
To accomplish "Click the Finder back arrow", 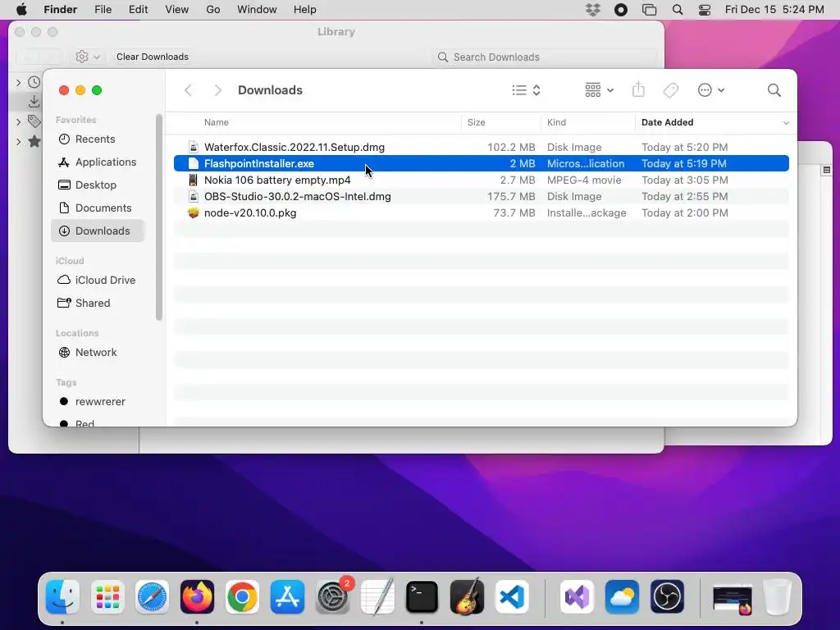I will pyautogui.click(x=188, y=90).
